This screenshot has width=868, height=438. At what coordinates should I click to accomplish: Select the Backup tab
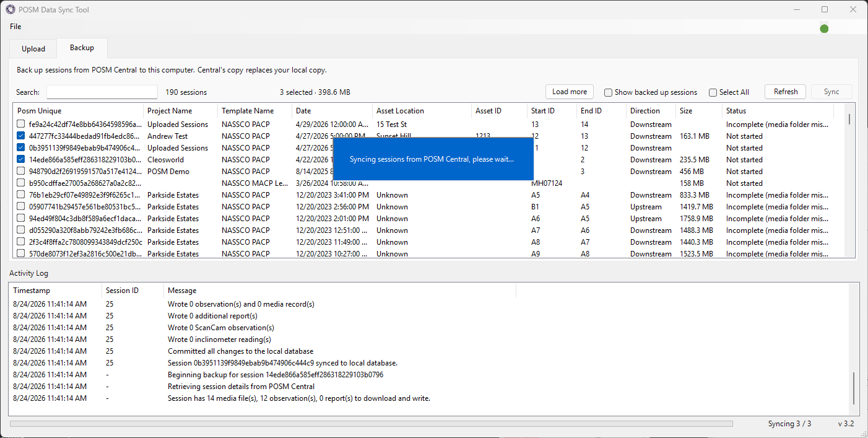coord(82,48)
